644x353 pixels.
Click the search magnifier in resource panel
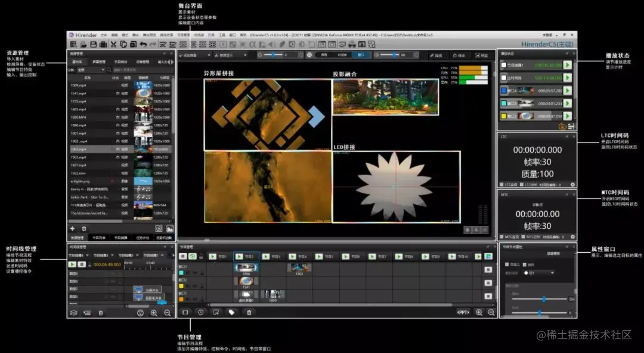coord(109,70)
